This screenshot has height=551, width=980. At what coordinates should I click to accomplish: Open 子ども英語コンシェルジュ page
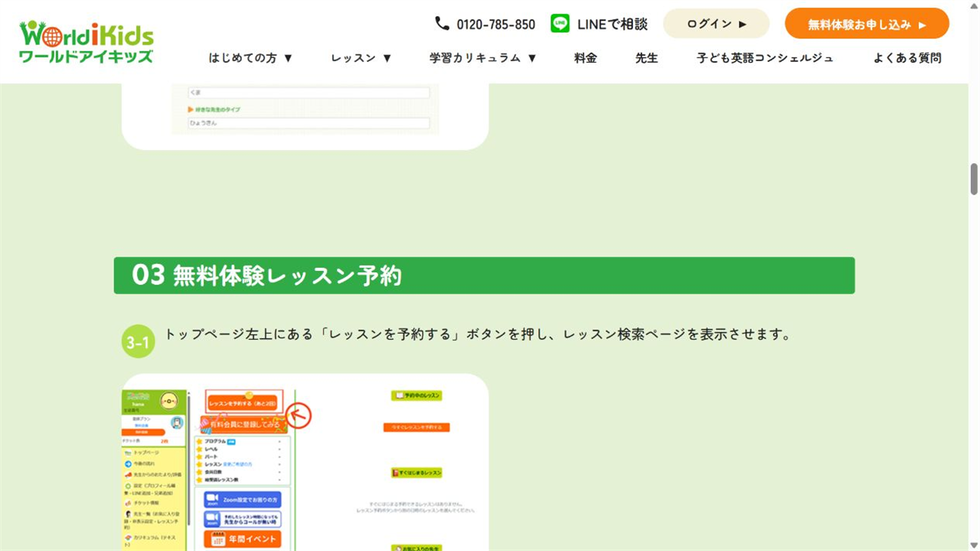pyautogui.click(x=766, y=57)
